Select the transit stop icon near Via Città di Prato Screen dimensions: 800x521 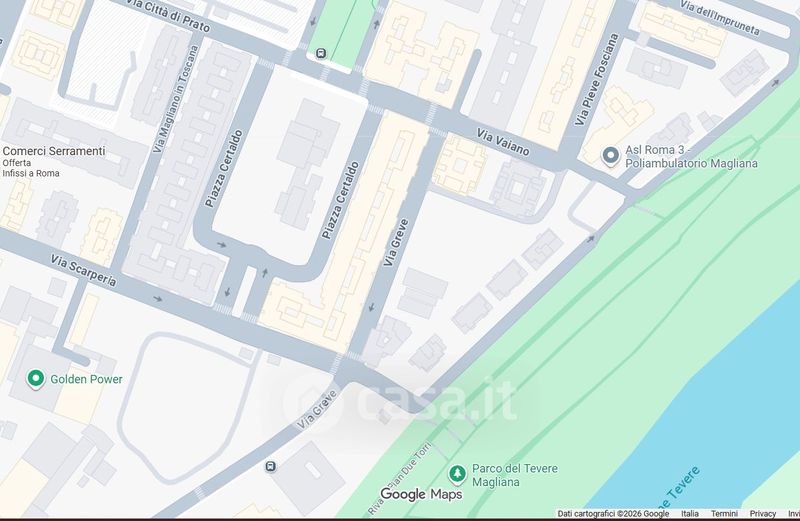pyautogui.click(x=321, y=53)
